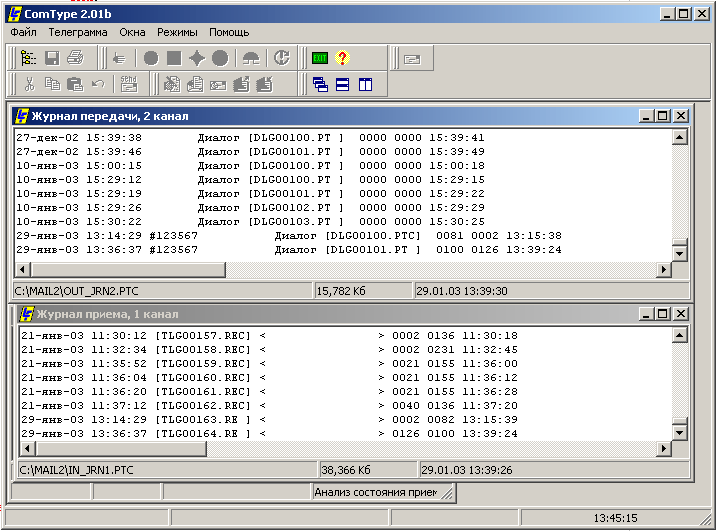Click the Copy pages icon
This screenshot has height=531, width=718.
point(52,84)
